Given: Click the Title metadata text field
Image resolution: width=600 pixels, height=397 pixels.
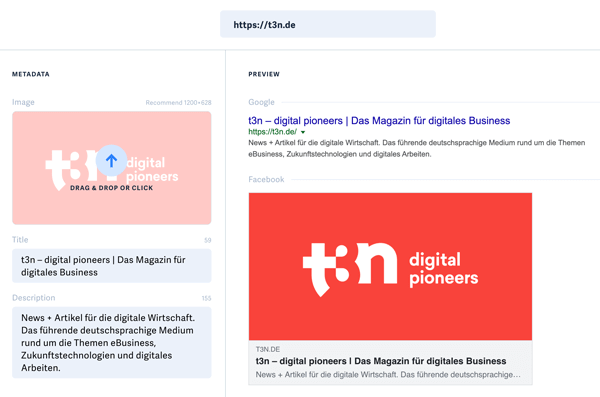Looking at the screenshot, I should 112,266.
